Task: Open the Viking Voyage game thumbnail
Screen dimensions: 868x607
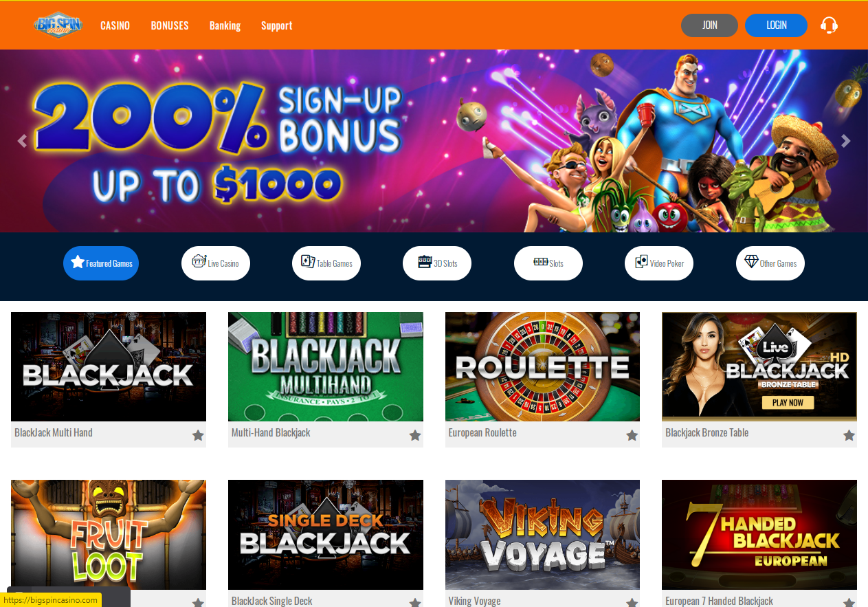Action: (x=542, y=535)
